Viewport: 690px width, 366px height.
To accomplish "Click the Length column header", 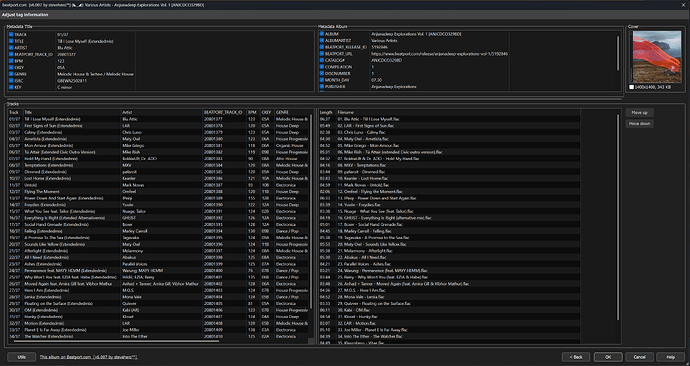I will (327, 112).
